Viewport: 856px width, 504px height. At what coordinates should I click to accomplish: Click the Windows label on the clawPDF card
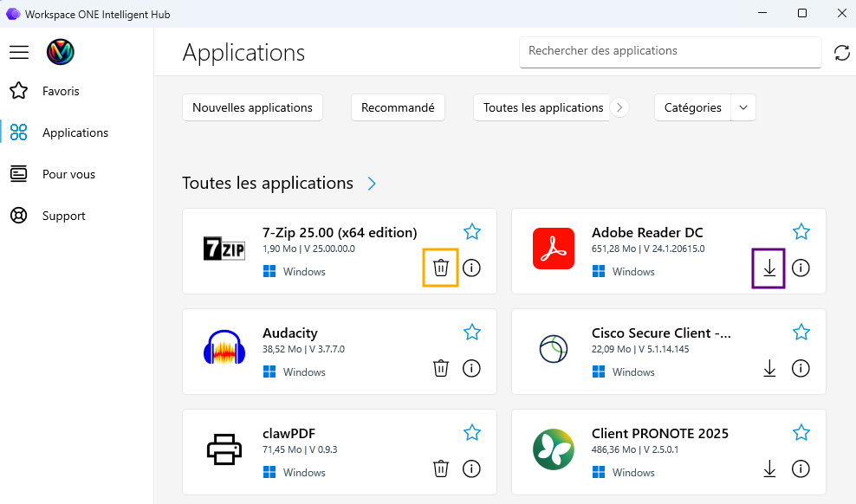pyautogui.click(x=304, y=472)
